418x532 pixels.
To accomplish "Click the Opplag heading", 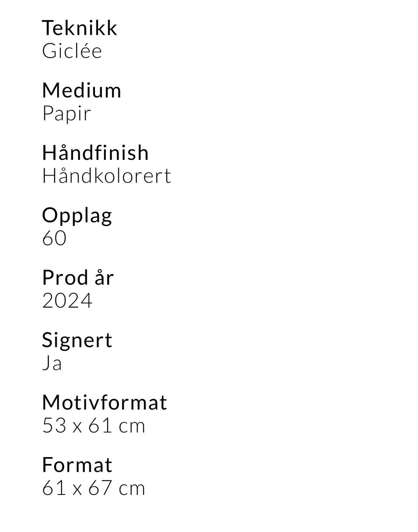I will [x=77, y=215].
